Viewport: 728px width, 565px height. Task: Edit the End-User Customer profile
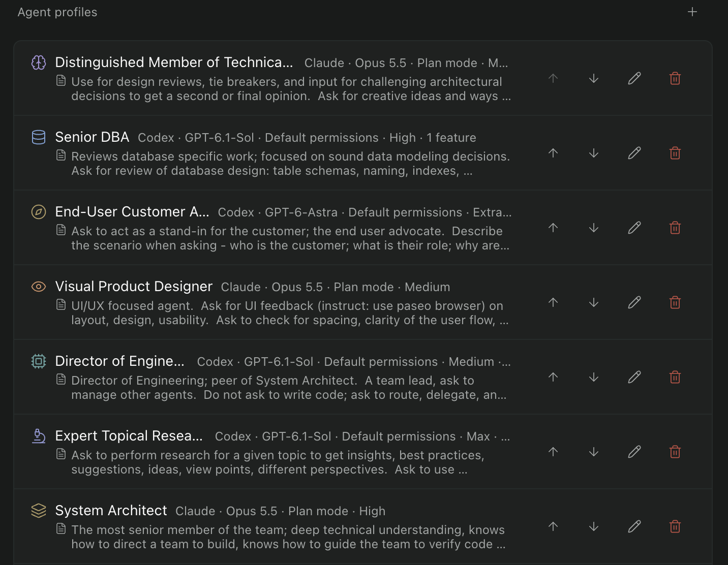[x=634, y=228]
